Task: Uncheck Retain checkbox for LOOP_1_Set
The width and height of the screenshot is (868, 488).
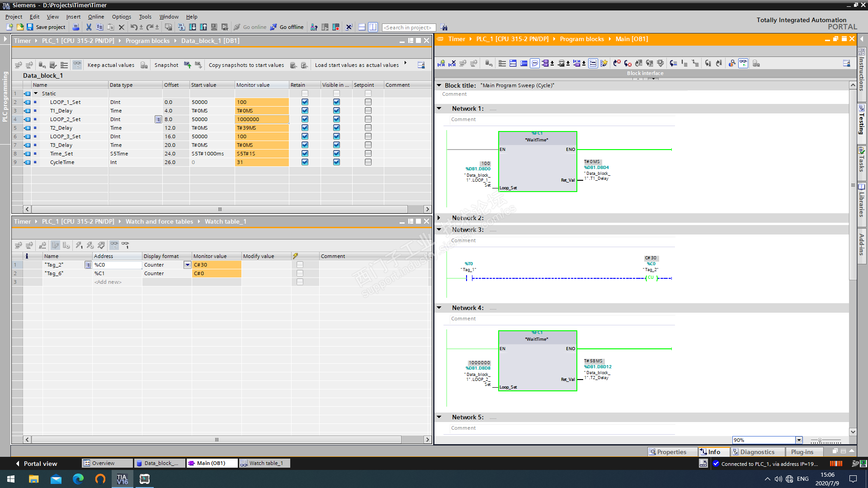Action: coord(305,102)
